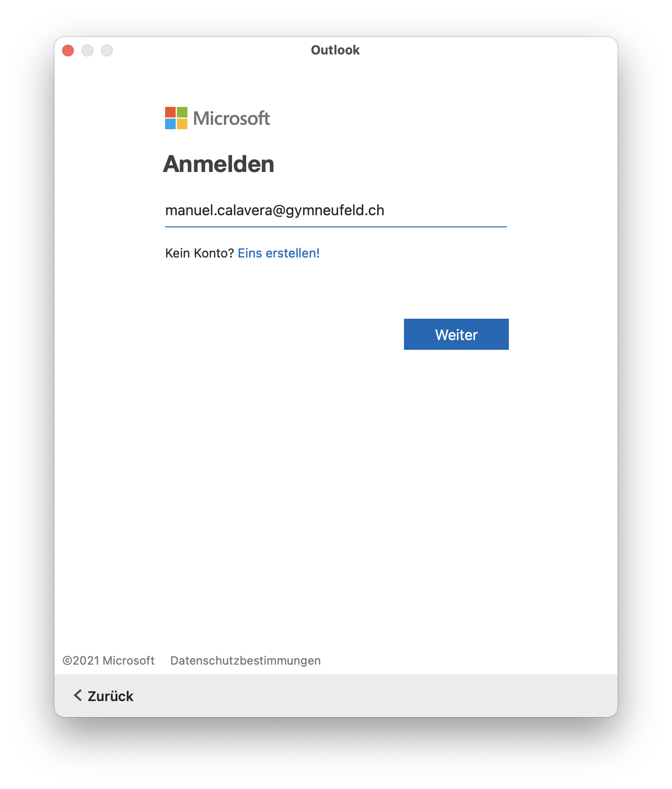Click the red close window button

[x=68, y=51]
